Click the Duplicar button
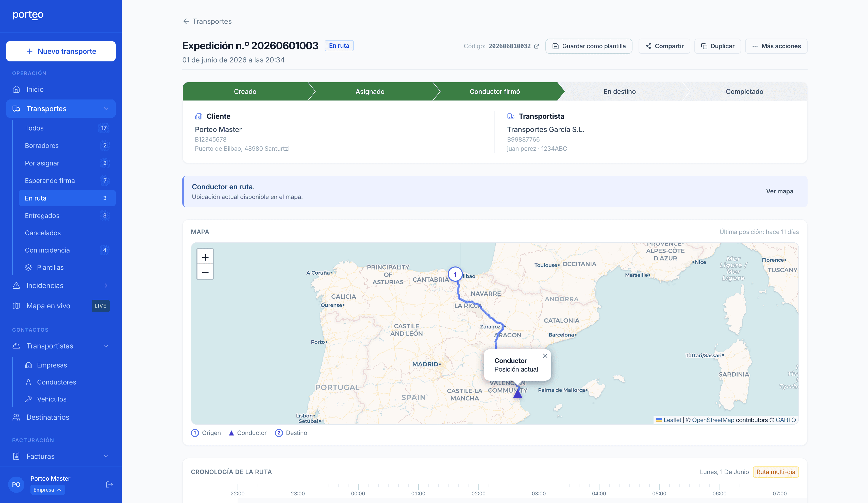The height and width of the screenshot is (503, 868). [717, 46]
